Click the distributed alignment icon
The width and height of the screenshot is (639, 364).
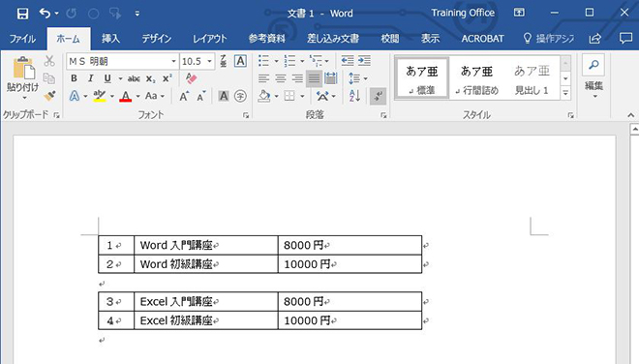tap(331, 78)
